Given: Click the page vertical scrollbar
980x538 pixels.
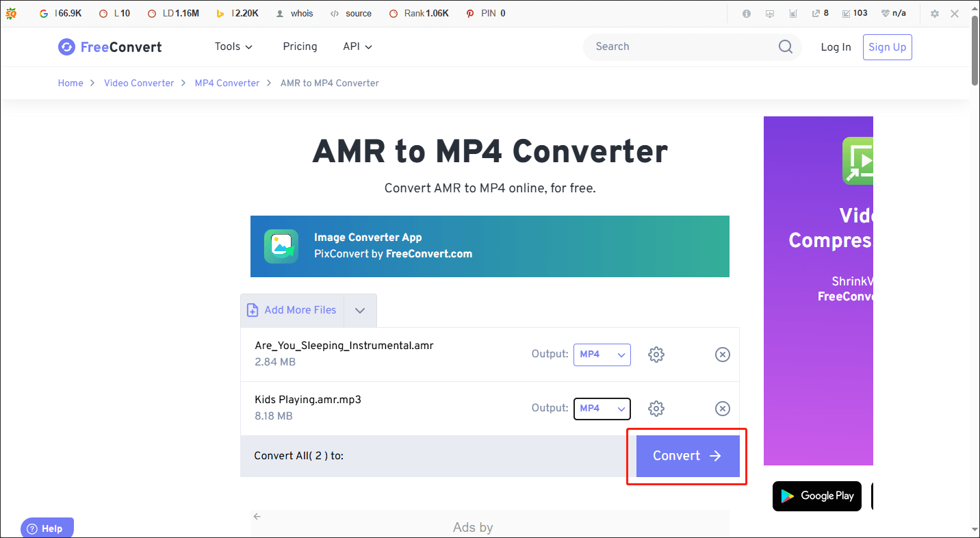Looking at the screenshot, I should coord(975,51).
